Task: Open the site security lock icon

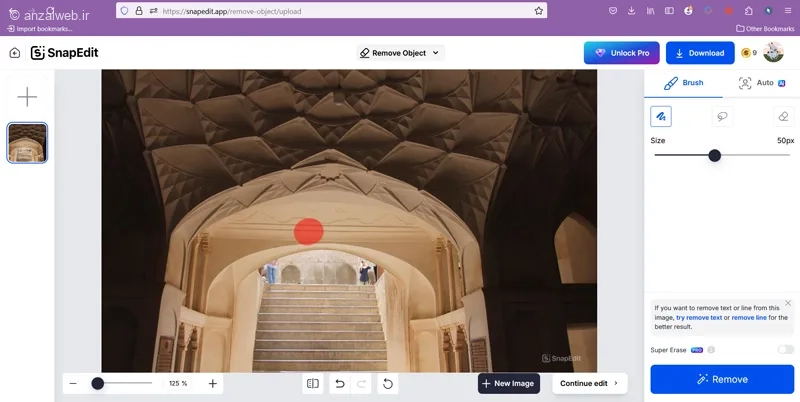Action: click(x=139, y=11)
